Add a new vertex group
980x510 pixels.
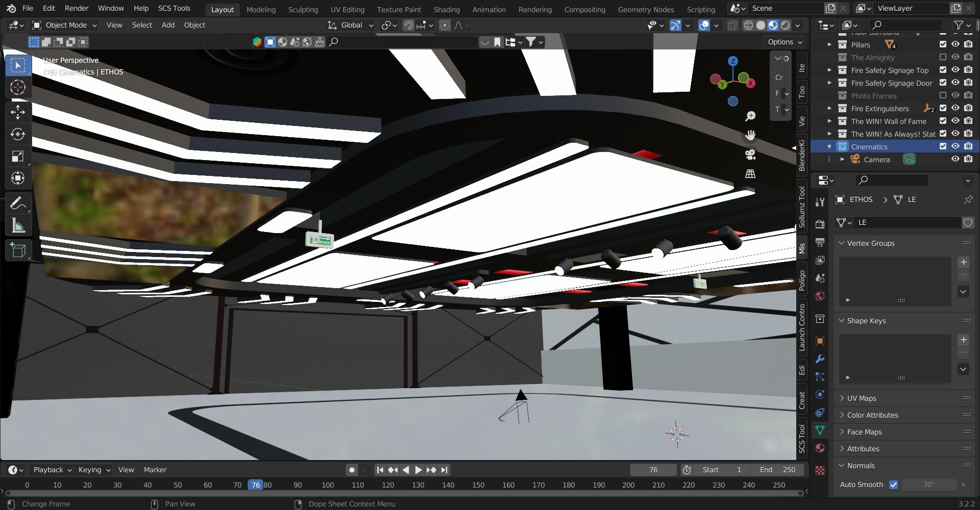click(963, 262)
